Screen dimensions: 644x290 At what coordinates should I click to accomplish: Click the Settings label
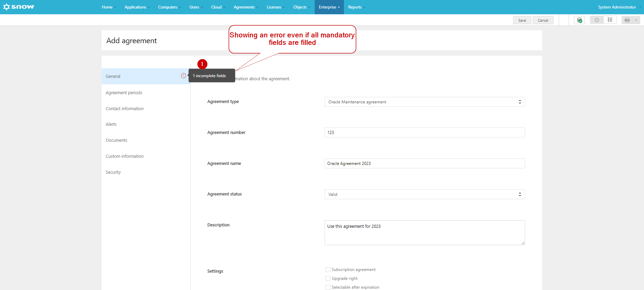coord(215,271)
